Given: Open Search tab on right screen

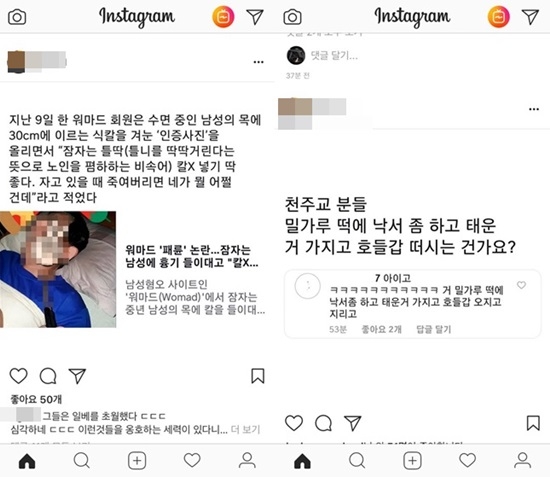Looking at the screenshot, I should click(x=357, y=460).
